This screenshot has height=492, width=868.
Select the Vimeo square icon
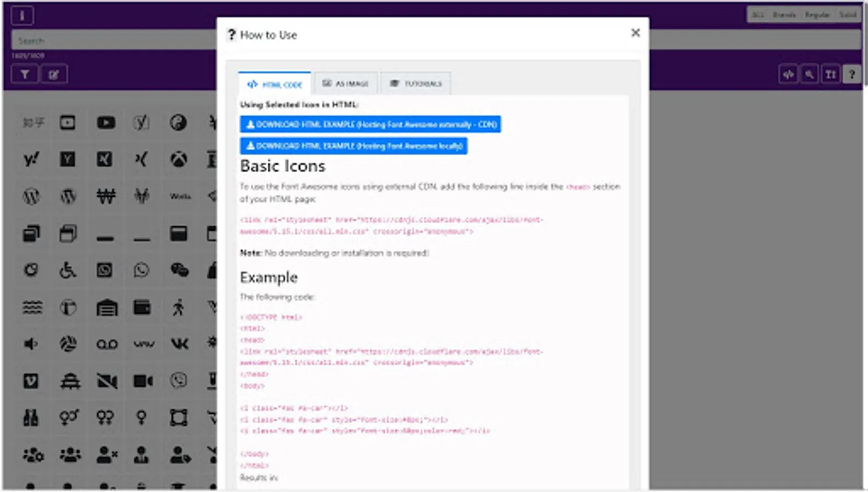tap(31, 380)
